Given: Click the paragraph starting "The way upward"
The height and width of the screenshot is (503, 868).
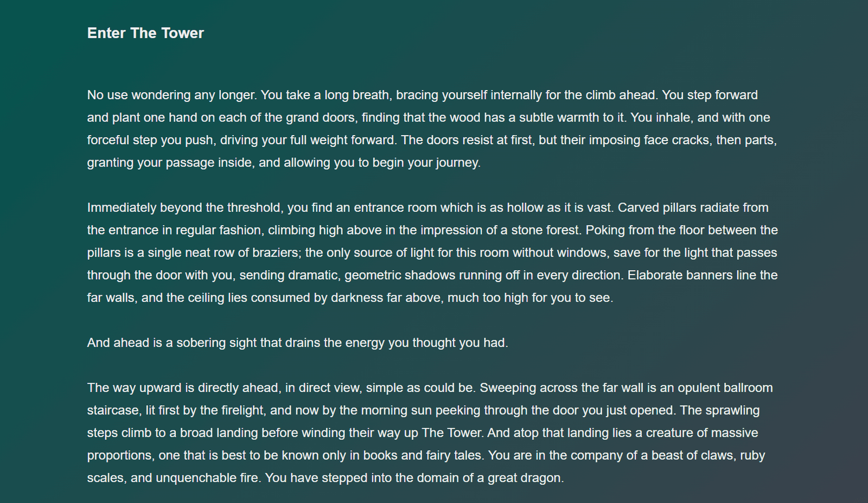Looking at the screenshot, I should click(x=430, y=433).
